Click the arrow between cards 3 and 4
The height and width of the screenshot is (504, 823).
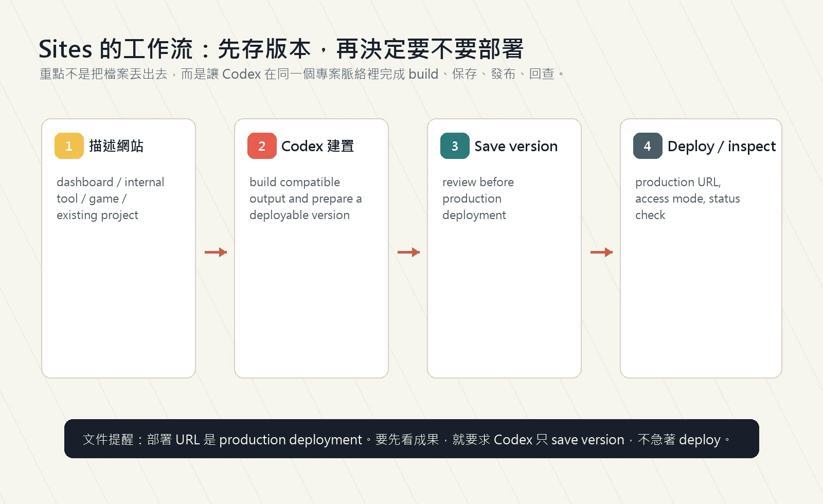pos(601,252)
